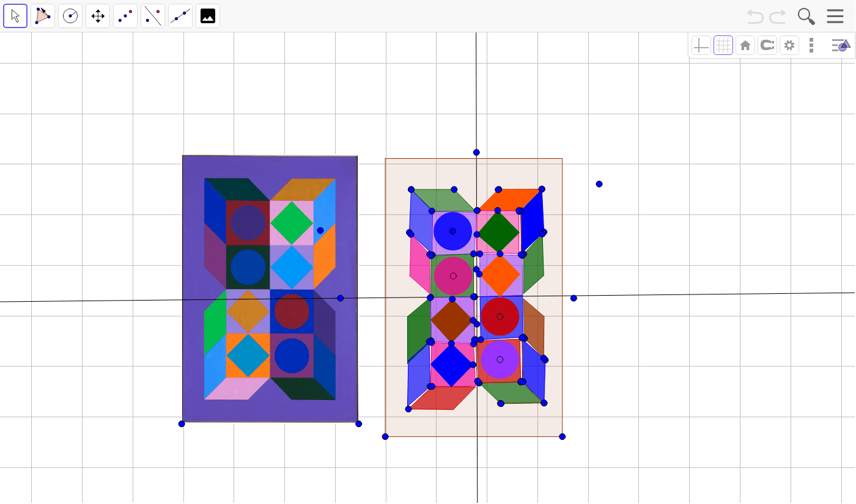Click the magenta circle on green square

click(453, 276)
